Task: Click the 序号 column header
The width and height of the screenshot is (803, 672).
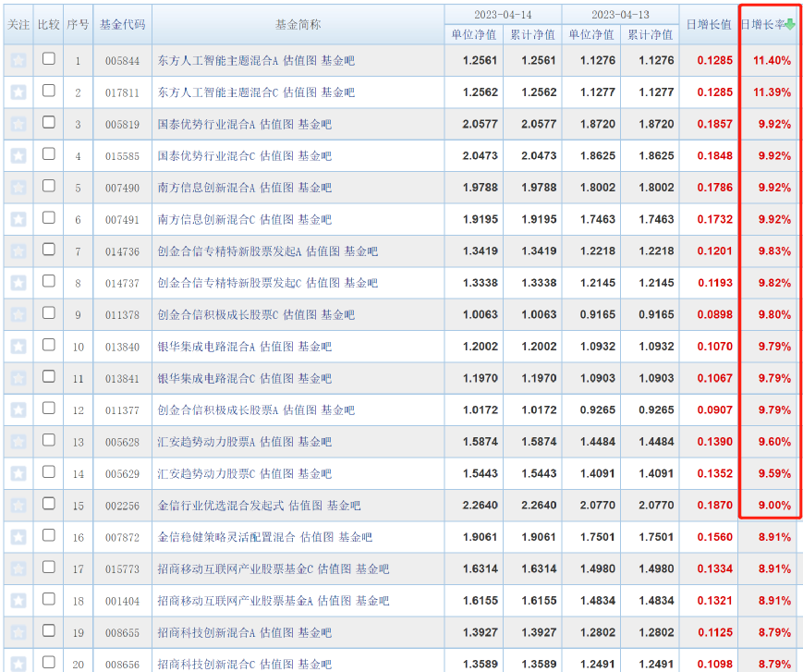Action: 79,25
